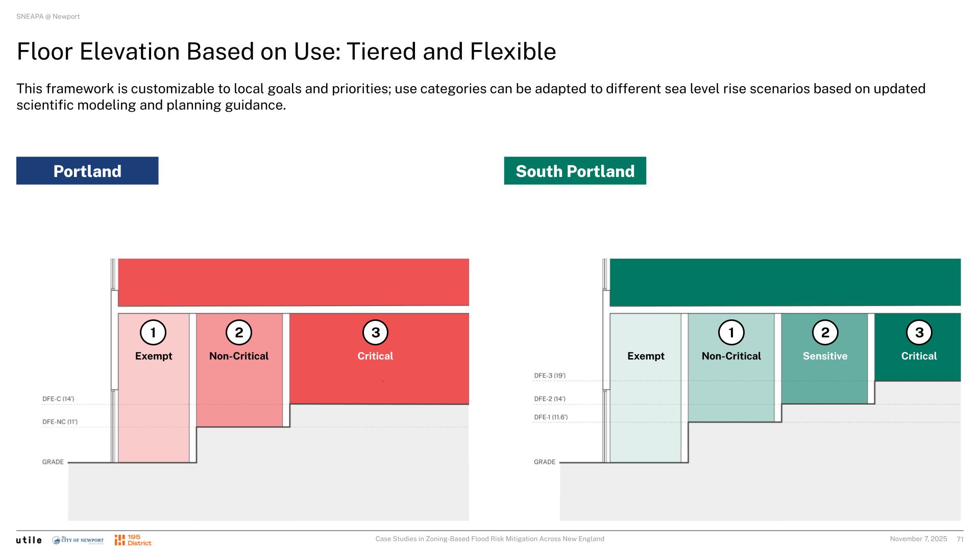The height and width of the screenshot is (551, 980).
Task: Click the City of Newport logo
Action: (78, 540)
